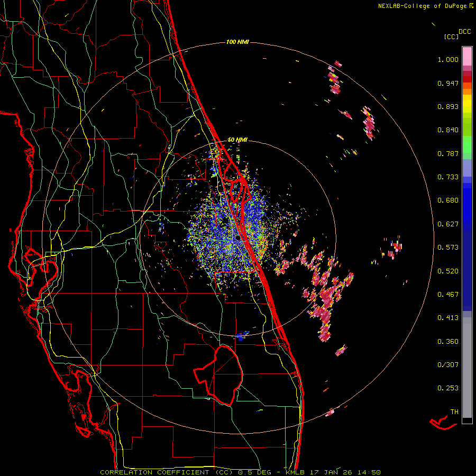Click the 100 NMI range ring label
This screenshot has width=476, height=476.
click(x=237, y=42)
